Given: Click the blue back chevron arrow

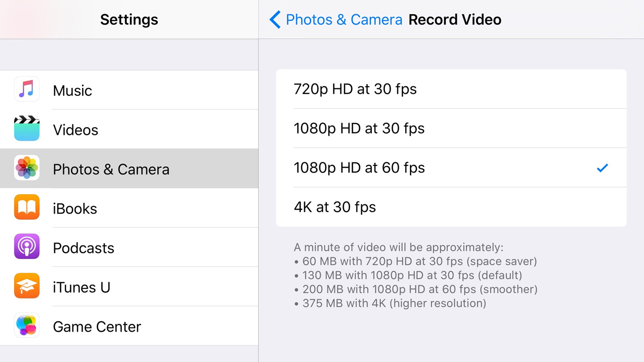Looking at the screenshot, I should [x=275, y=20].
